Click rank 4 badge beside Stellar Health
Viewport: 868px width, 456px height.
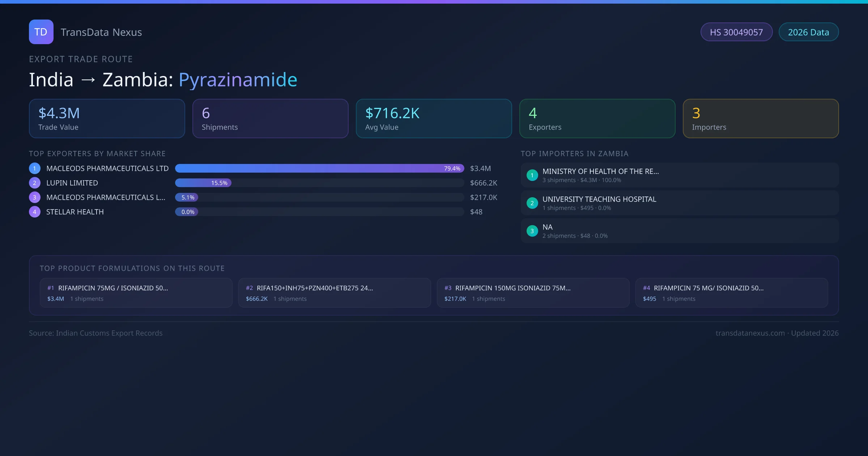click(35, 212)
